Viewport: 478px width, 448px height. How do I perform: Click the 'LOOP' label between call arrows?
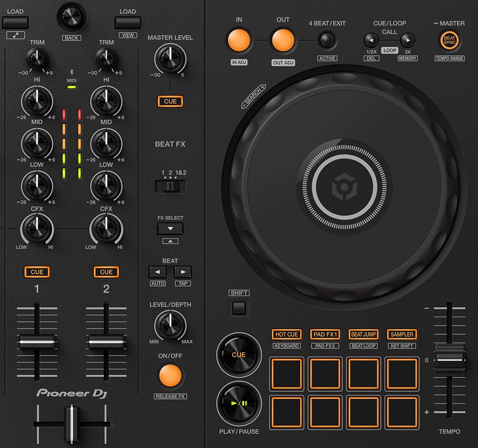click(x=390, y=50)
